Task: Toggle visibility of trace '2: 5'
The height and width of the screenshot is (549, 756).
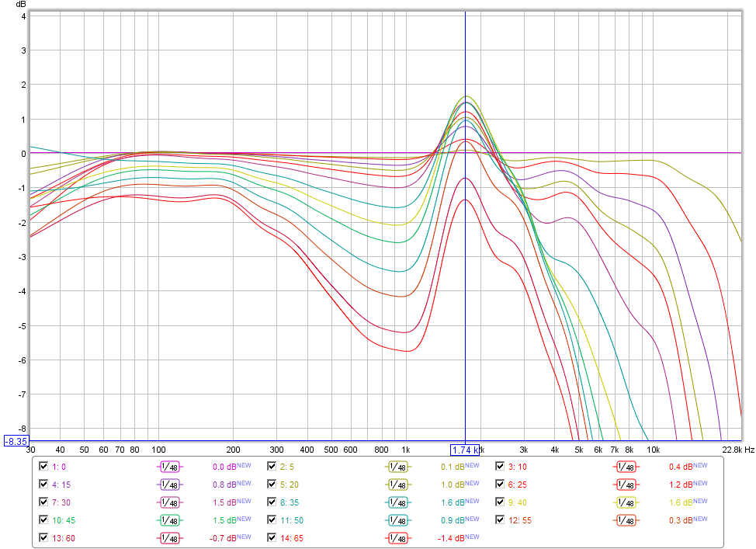Action: coord(272,466)
